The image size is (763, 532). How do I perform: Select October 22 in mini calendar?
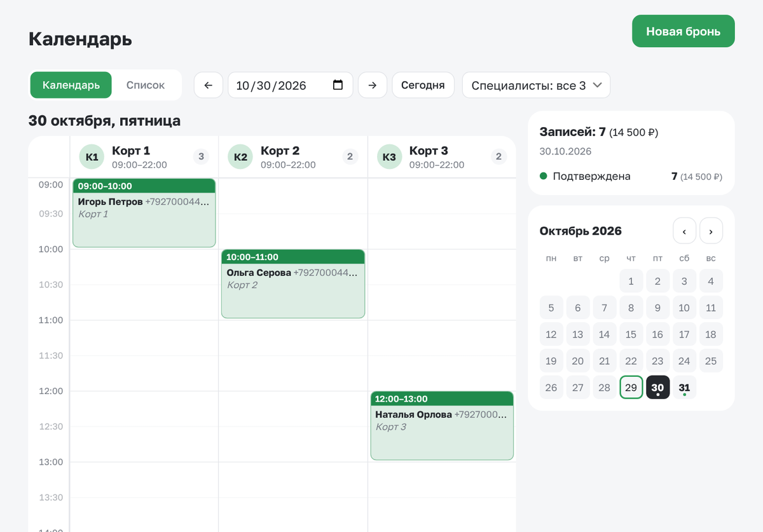(x=631, y=361)
